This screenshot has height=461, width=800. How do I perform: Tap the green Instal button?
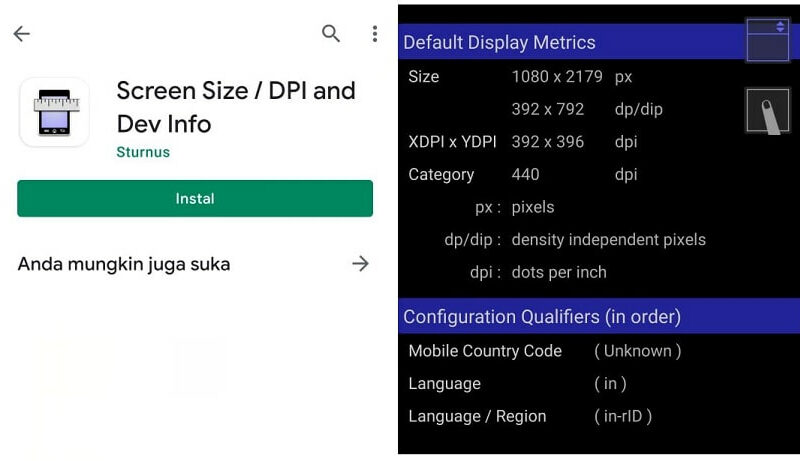coord(195,198)
